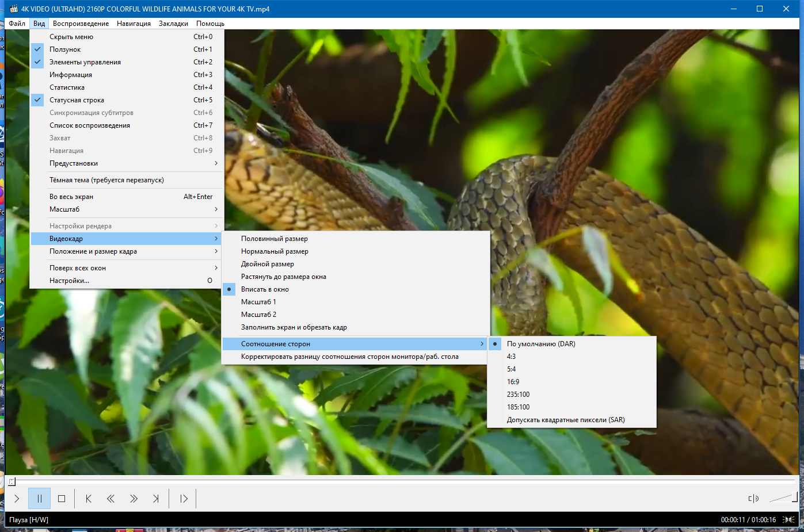Click the increase speed forward icon
Screen dimensions: 804x532
pos(134,499)
